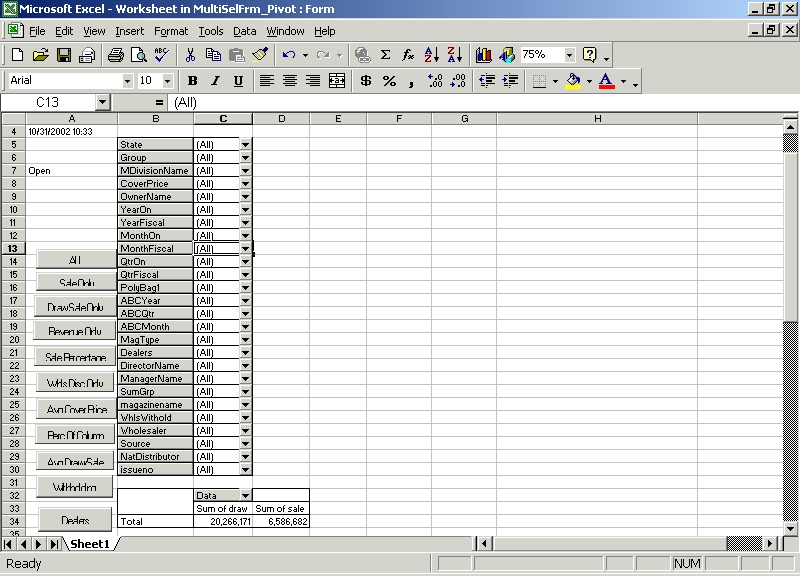Open the State pivot field dropdown
Image resolution: width=800 pixels, height=576 pixels.
[245, 145]
